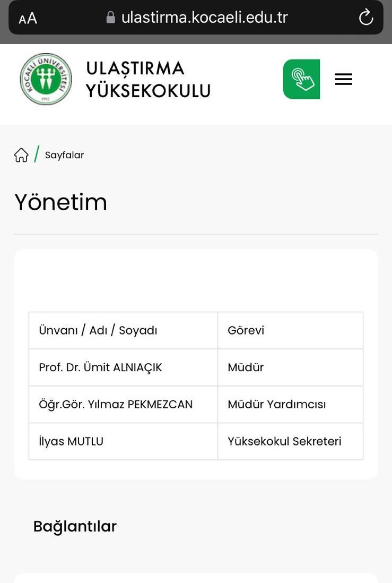
Task: Open the hamburger navigation menu
Action: coord(344,80)
